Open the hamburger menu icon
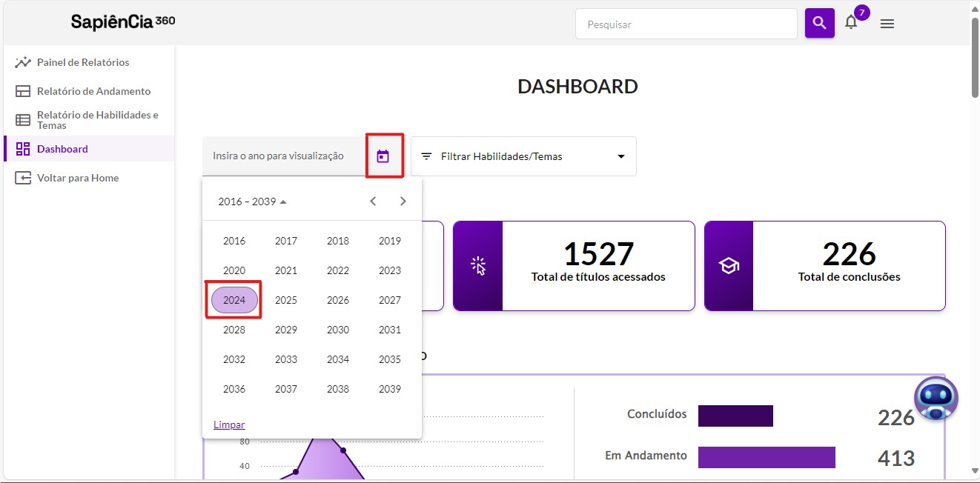This screenshot has width=980, height=483. (x=887, y=24)
